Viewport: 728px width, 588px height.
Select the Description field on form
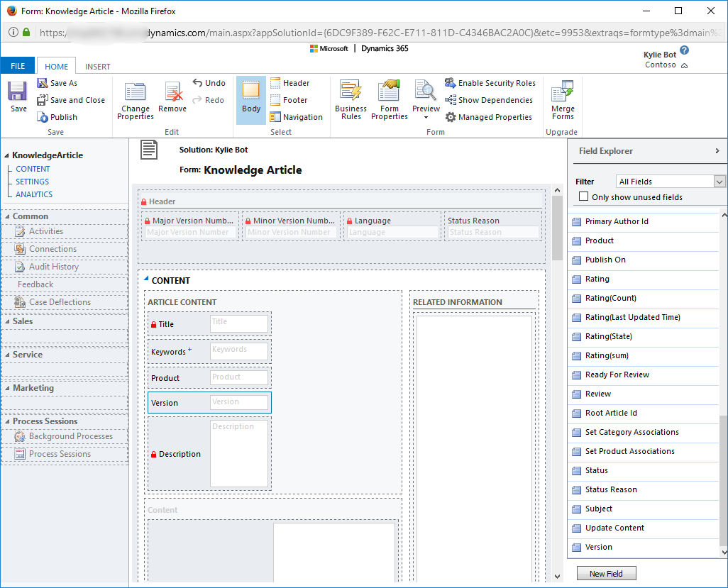[209, 453]
